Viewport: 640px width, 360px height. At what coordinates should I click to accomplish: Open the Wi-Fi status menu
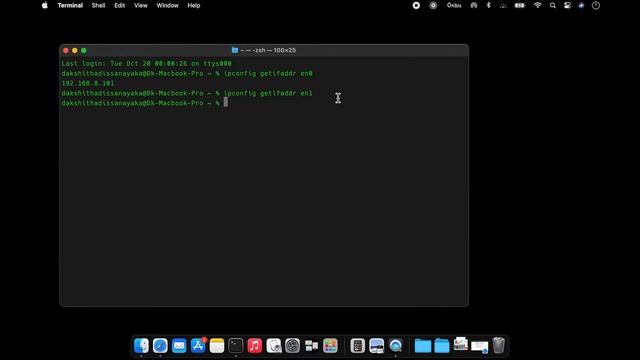coord(538,5)
